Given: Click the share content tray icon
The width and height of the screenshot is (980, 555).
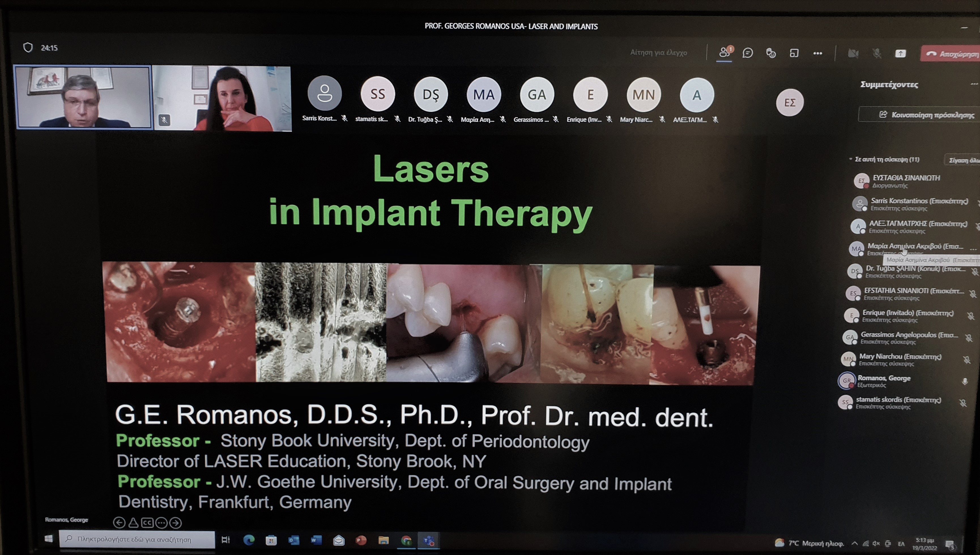Looking at the screenshot, I should pos(900,54).
